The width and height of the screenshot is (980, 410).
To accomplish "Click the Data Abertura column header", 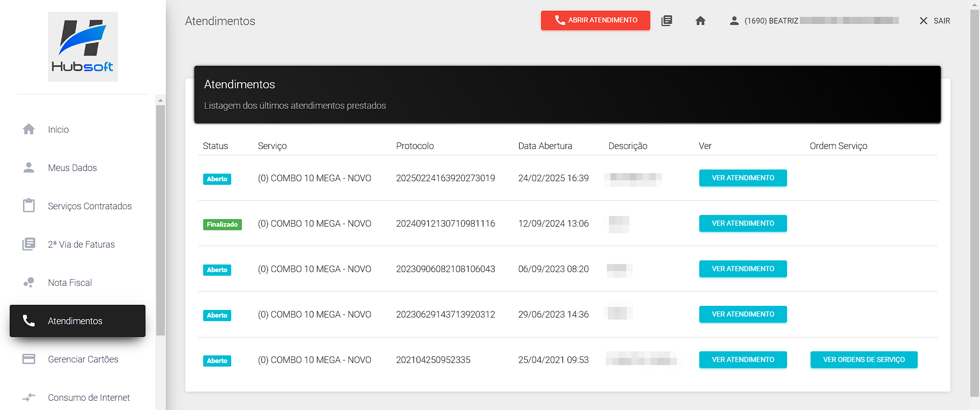I will [545, 146].
